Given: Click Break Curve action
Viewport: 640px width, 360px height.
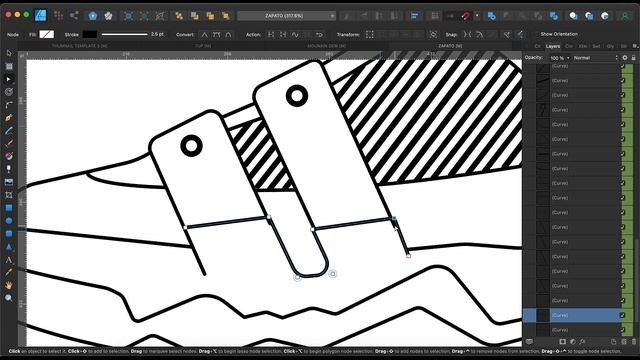Looking at the screenshot, I should point(271,34).
